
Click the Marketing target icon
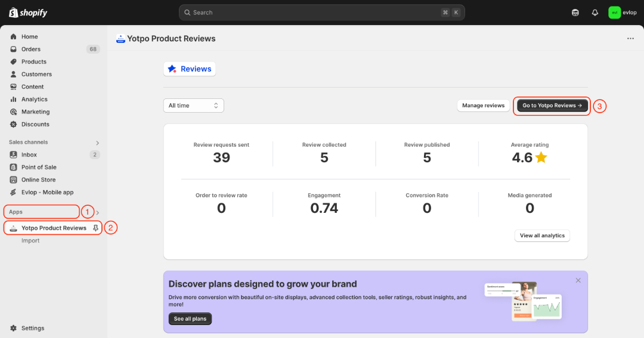pos(14,111)
